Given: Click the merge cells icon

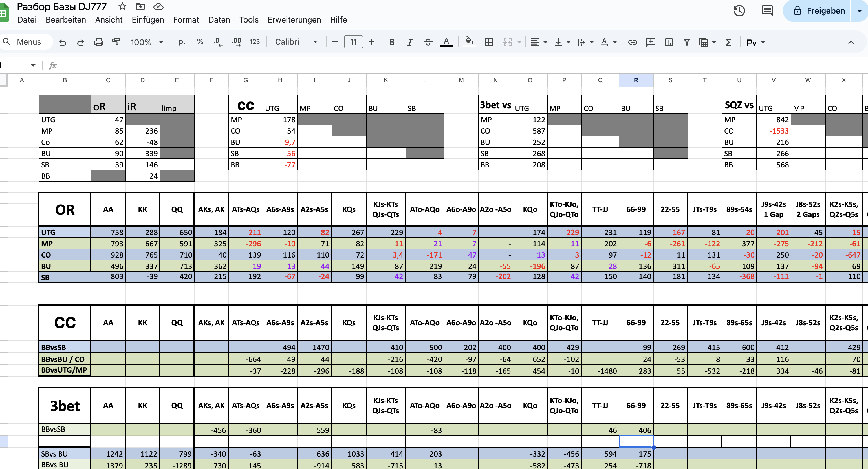Looking at the screenshot, I should click(x=507, y=42).
